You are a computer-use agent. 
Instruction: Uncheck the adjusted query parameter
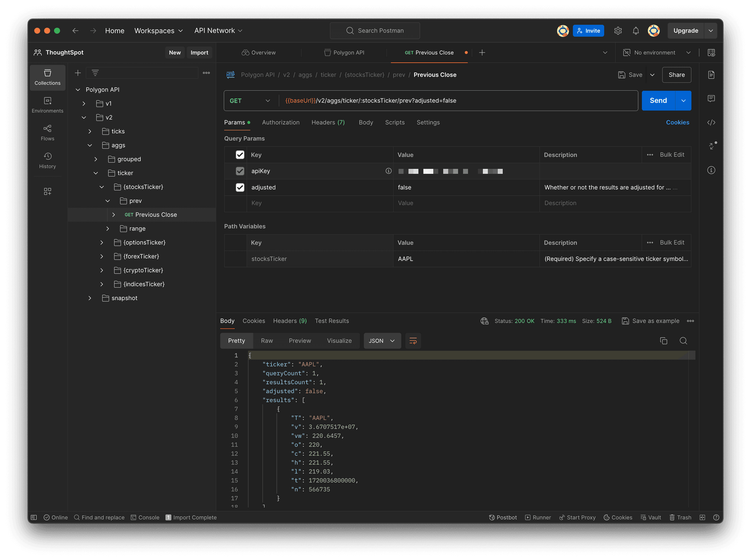click(240, 187)
